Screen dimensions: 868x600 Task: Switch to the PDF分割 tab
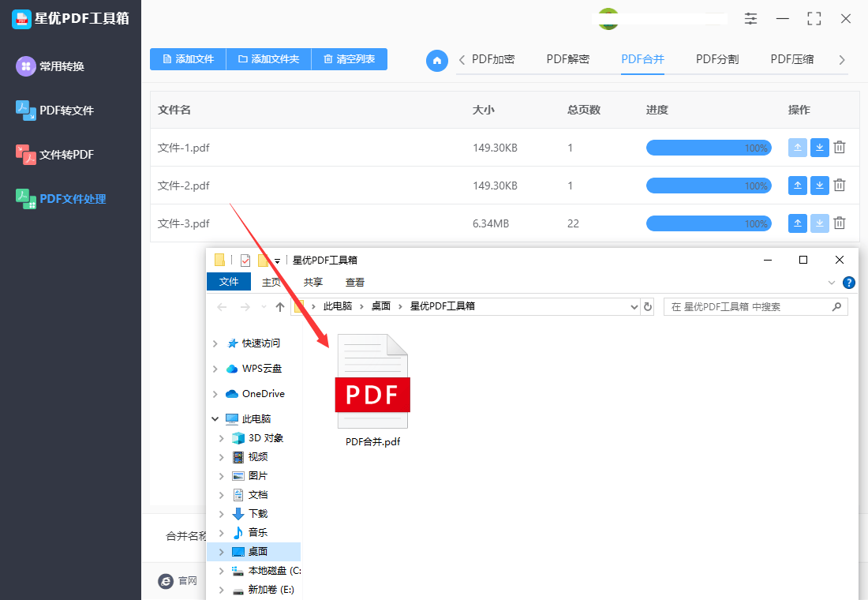pyautogui.click(x=717, y=59)
